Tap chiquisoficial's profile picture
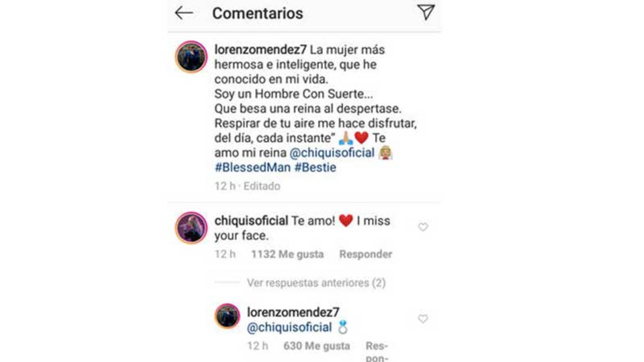The width and height of the screenshot is (644, 362). pos(191,228)
